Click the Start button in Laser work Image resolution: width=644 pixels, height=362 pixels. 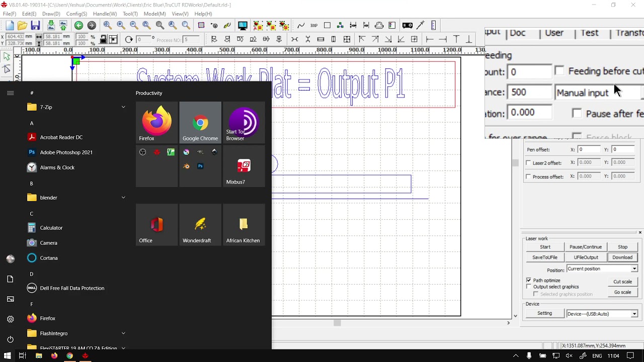545,247
